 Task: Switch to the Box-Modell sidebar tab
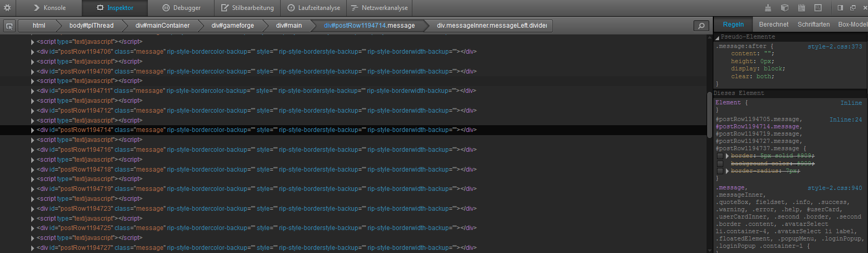pos(852,25)
